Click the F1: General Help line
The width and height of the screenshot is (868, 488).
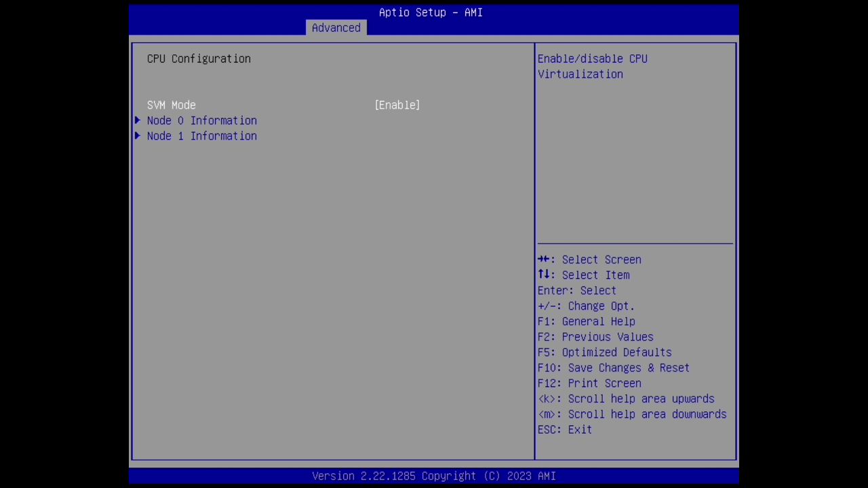pyautogui.click(x=587, y=322)
